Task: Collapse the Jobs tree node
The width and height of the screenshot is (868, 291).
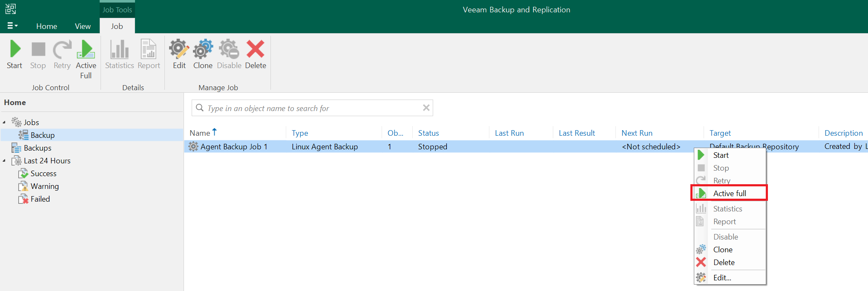Action: (x=4, y=123)
